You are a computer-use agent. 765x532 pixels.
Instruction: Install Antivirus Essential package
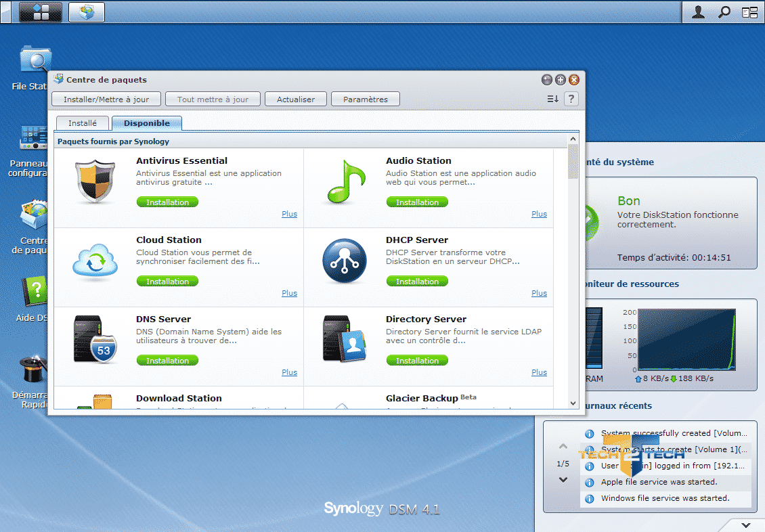coord(167,202)
